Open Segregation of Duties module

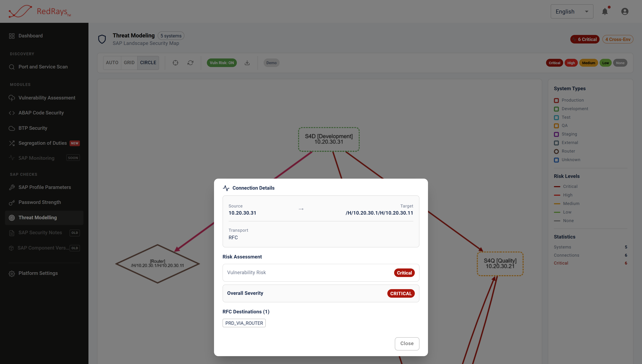coord(44,143)
